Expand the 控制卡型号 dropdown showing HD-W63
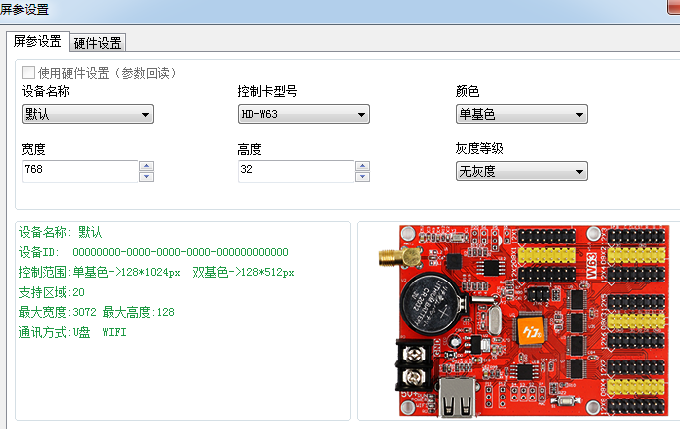Screen dimensions: 680x429 click(x=304, y=114)
